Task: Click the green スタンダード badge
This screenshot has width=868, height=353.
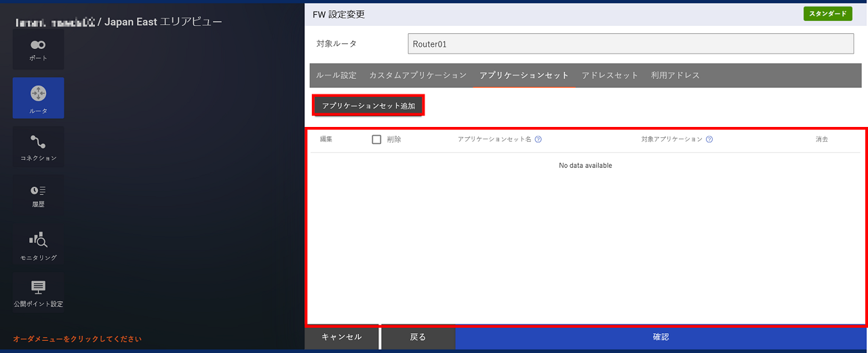Action: 828,14
